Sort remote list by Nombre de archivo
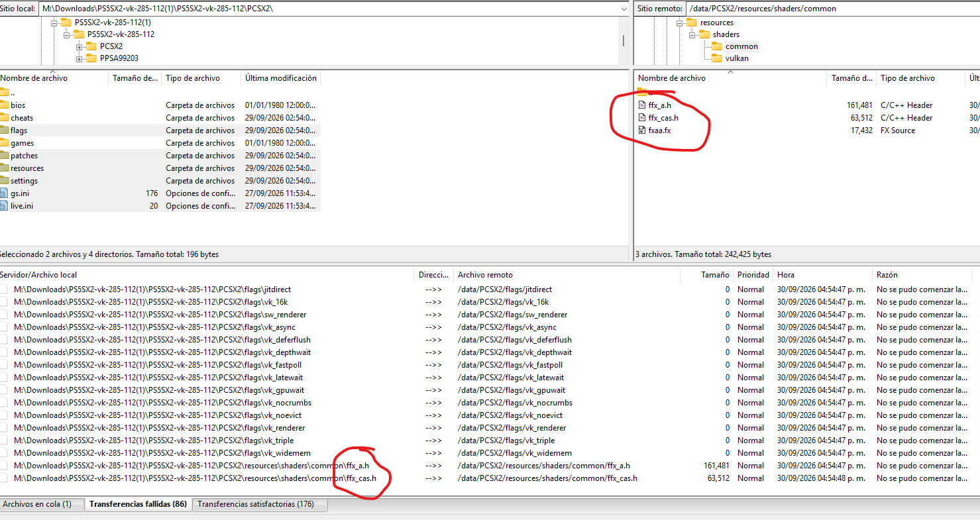Viewport: 980px width, 520px height. coord(730,78)
